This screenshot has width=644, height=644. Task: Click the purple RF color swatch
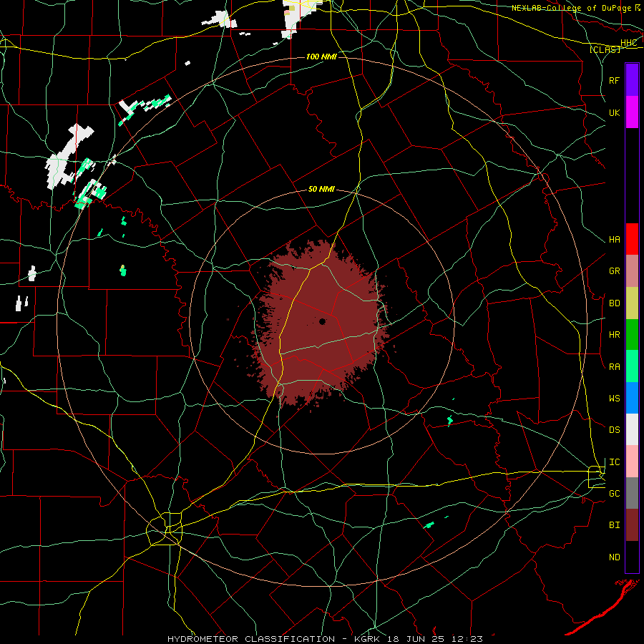[x=632, y=79]
